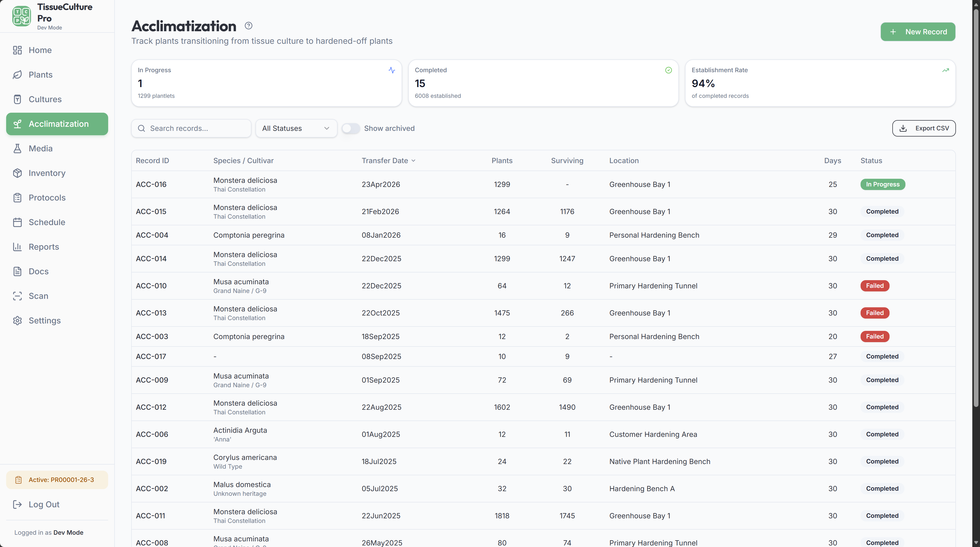This screenshot has width=980, height=547.
Task: Open the All Statuses dropdown
Action: click(296, 129)
